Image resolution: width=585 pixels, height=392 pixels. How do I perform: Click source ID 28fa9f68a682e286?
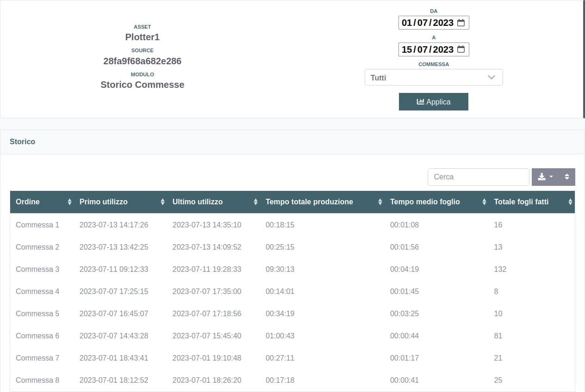[143, 61]
